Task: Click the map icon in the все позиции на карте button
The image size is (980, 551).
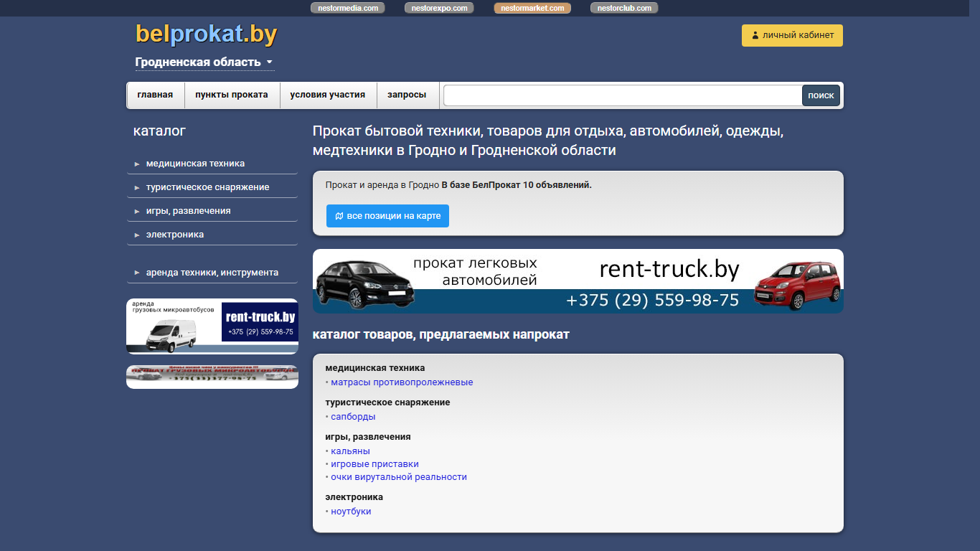Action: [339, 216]
